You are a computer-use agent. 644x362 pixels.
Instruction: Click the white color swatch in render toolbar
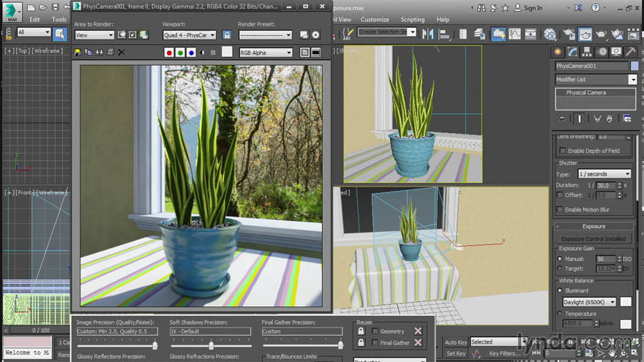[x=227, y=52]
